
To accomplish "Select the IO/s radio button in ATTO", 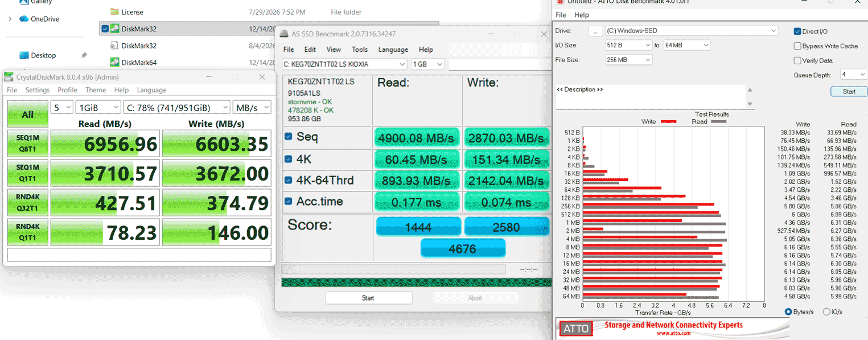I will [x=826, y=312].
